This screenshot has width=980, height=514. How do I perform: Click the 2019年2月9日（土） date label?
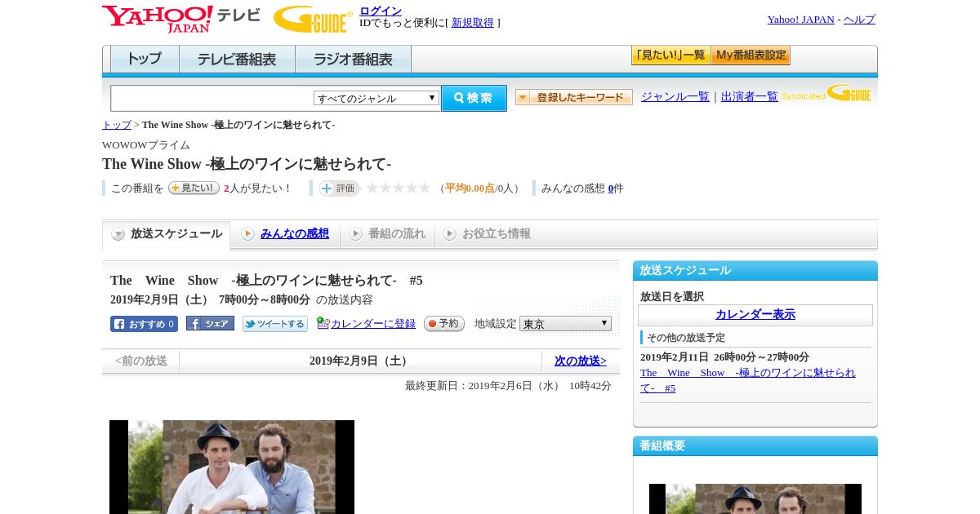coord(360,361)
